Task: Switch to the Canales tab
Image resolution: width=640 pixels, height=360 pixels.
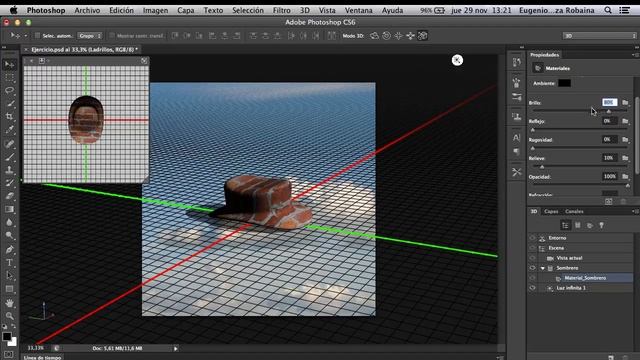Action: (x=574, y=211)
